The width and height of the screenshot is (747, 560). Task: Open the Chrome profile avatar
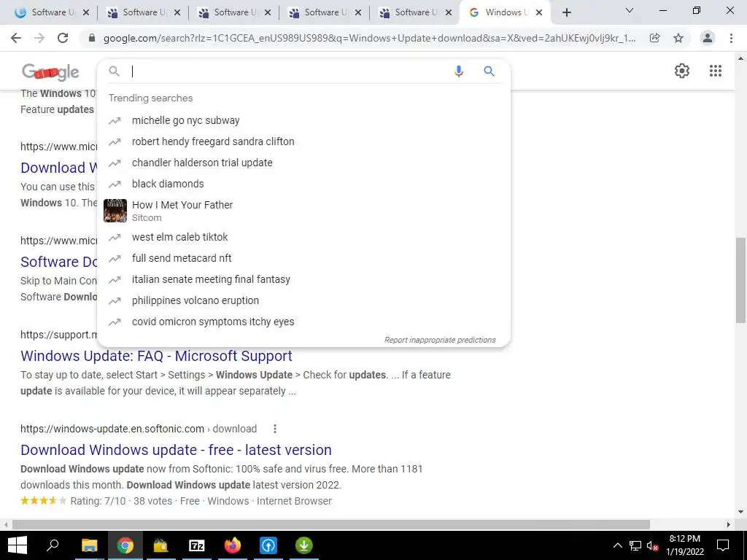click(708, 38)
